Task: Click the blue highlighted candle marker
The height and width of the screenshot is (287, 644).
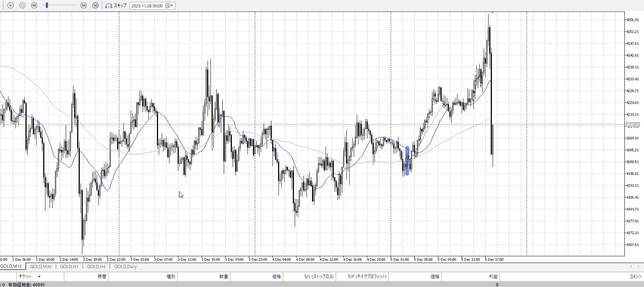Action: (407, 161)
